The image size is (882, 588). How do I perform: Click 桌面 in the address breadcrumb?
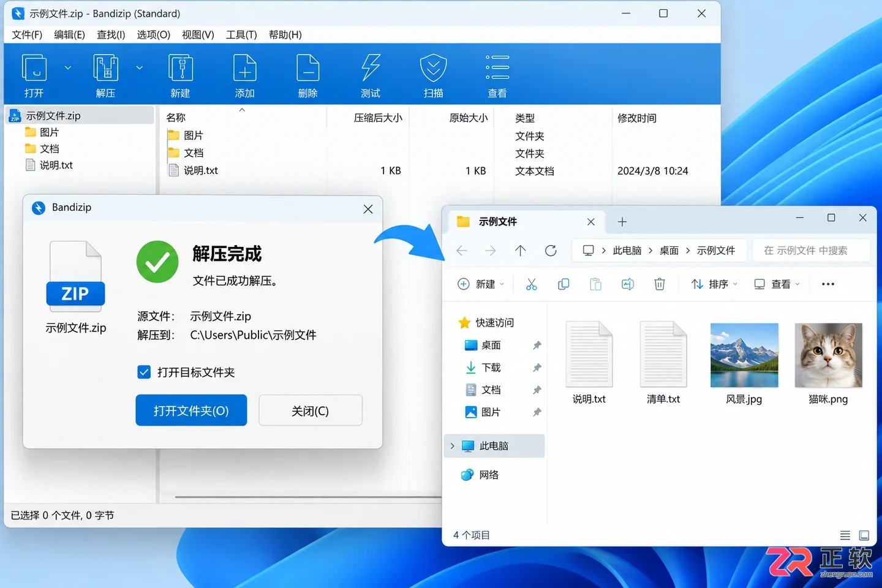(x=669, y=251)
